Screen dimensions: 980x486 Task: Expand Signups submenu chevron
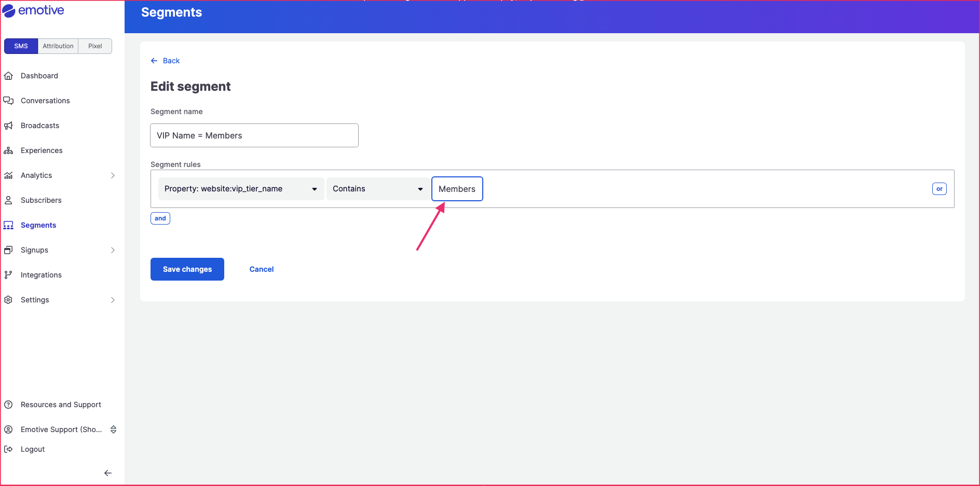pyautogui.click(x=113, y=250)
